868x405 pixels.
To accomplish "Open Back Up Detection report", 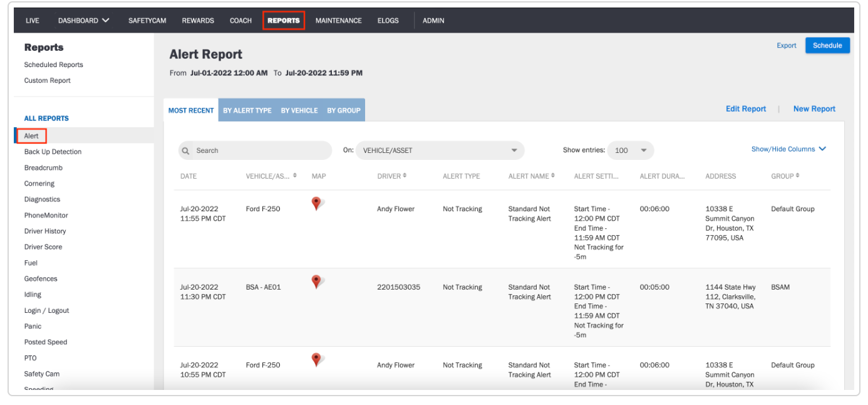I will [x=53, y=152].
